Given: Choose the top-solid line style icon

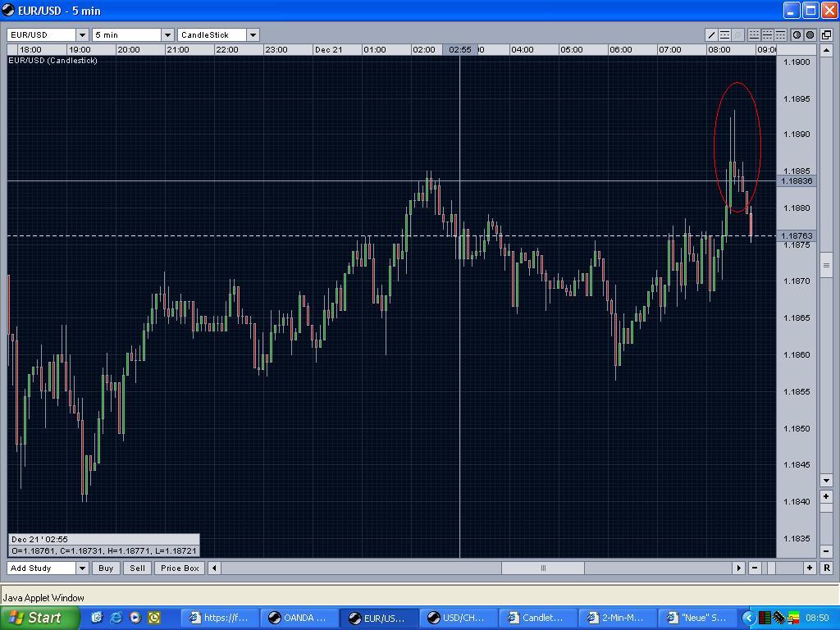Looking at the screenshot, I should pos(781,34).
